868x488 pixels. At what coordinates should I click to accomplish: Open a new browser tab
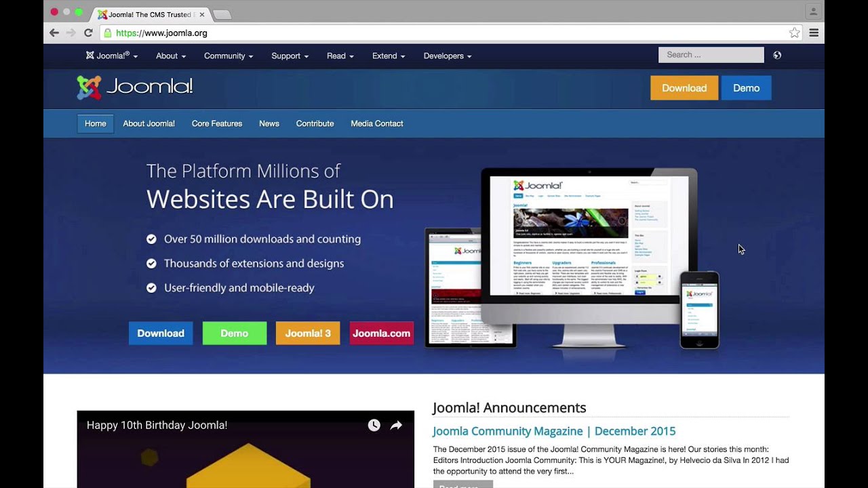click(221, 14)
